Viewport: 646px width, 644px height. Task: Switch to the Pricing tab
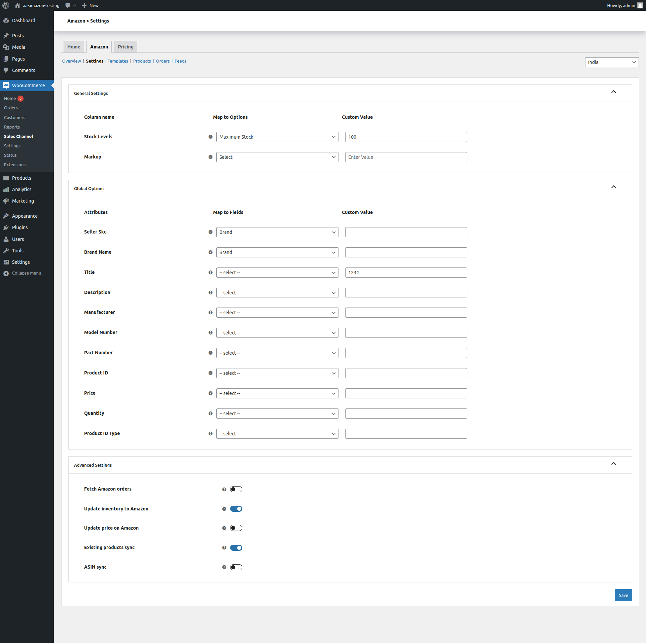[x=125, y=47]
